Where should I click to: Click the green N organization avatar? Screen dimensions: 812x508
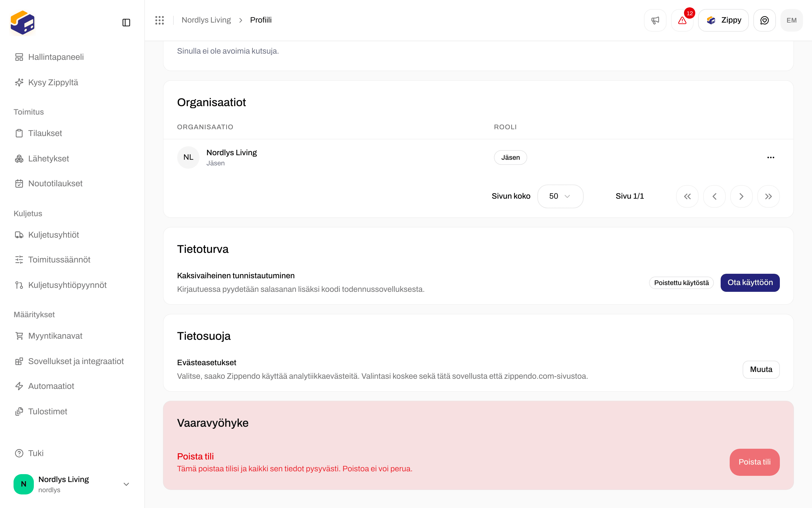point(23,484)
